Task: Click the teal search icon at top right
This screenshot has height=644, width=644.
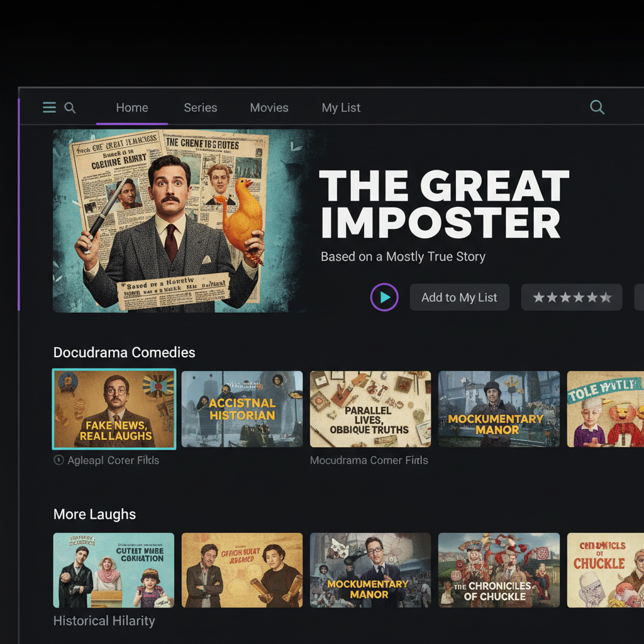Action: coord(597,107)
